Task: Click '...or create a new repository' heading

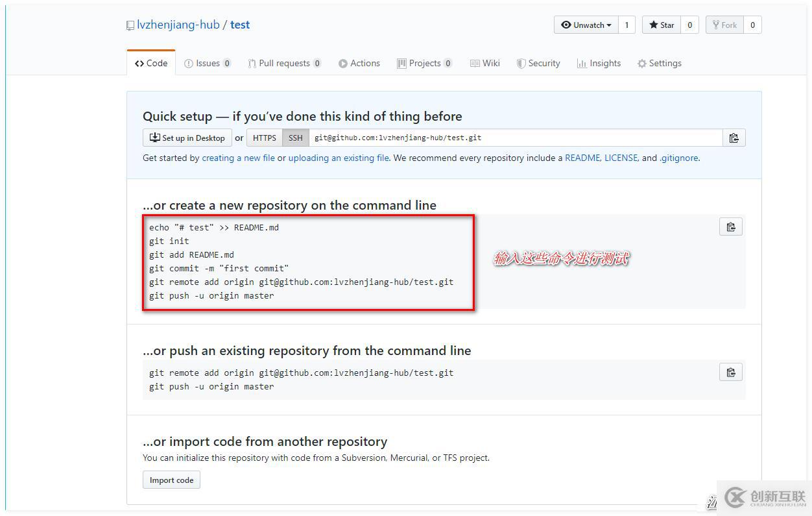Action: [289, 205]
